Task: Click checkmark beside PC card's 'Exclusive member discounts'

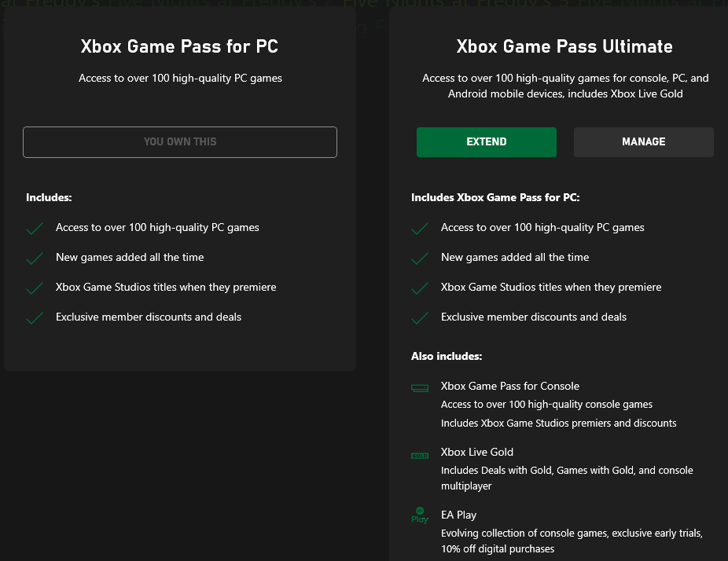Action: (x=35, y=318)
